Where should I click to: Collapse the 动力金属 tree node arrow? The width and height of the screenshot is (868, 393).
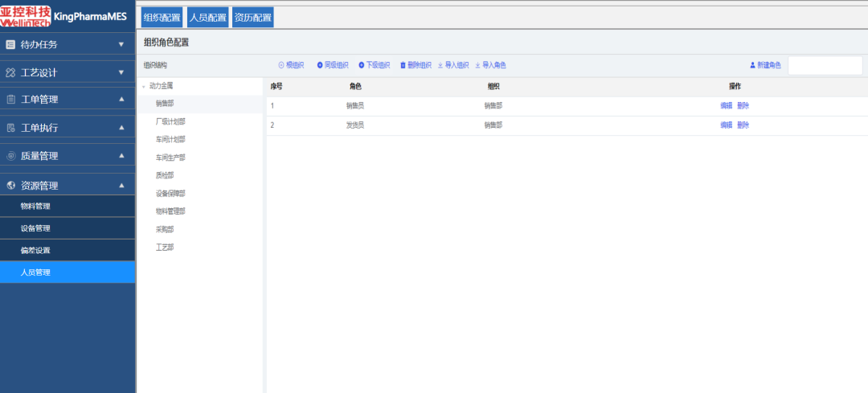point(144,87)
